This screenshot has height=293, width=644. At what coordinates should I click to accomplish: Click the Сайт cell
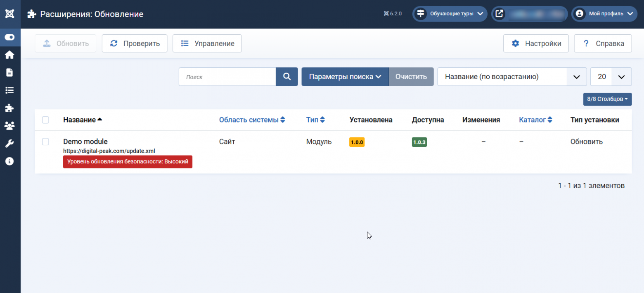pos(227,142)
